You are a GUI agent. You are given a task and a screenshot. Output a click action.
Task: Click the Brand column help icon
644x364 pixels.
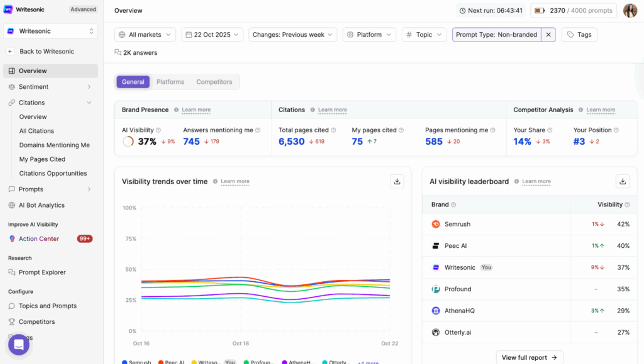(x=453, y=205)
